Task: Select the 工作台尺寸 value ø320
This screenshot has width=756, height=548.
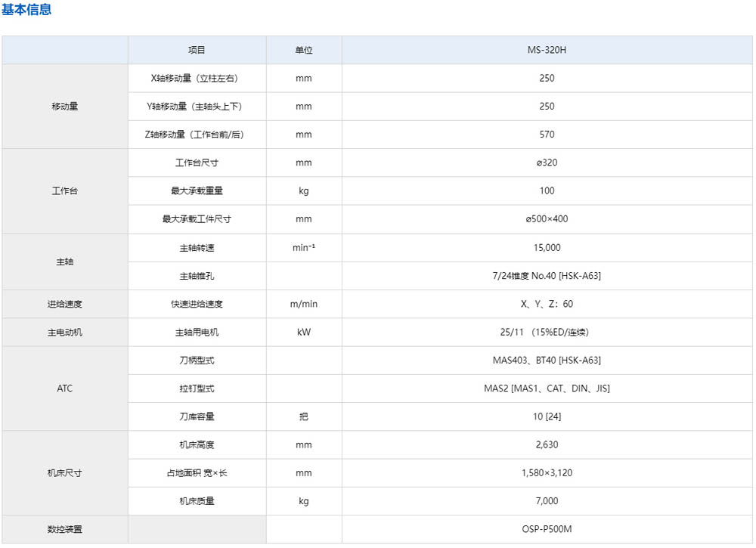Action: coord(547,163)
